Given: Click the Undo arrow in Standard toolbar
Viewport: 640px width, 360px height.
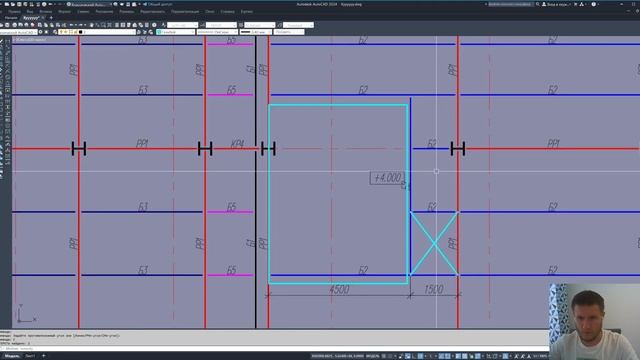Looking at the screenshot, I should coord(71,25).
